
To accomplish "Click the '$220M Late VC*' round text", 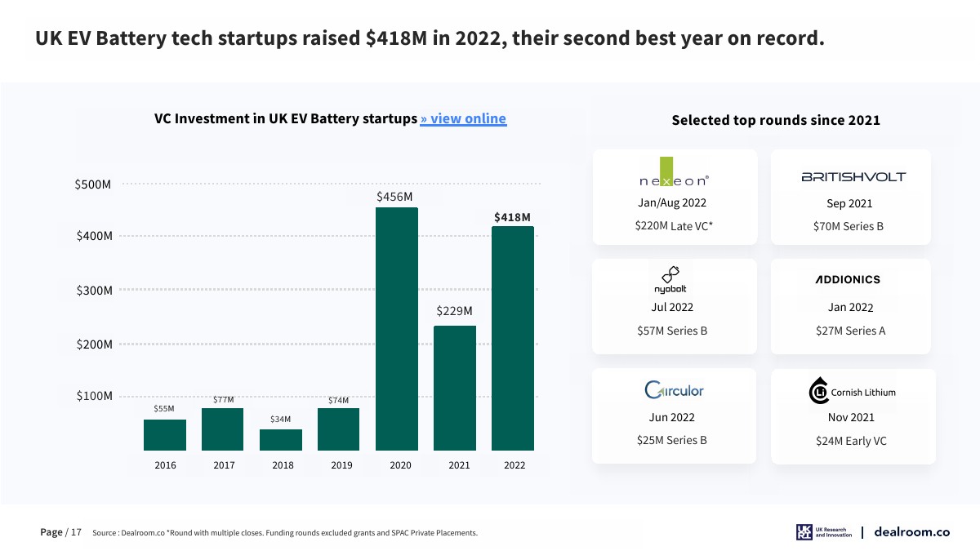I will [674, 226].
